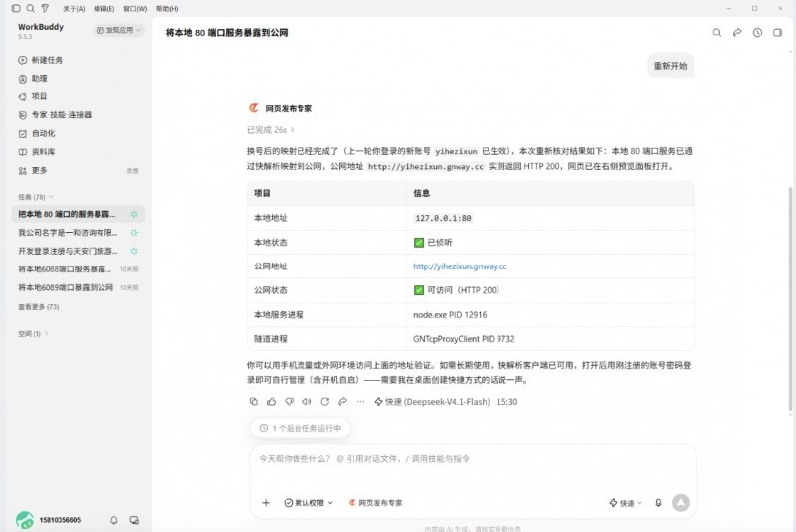Open notifications bell icon
Image resolution: width=796 pixels, height=532 pixels.
coord(114,520)
